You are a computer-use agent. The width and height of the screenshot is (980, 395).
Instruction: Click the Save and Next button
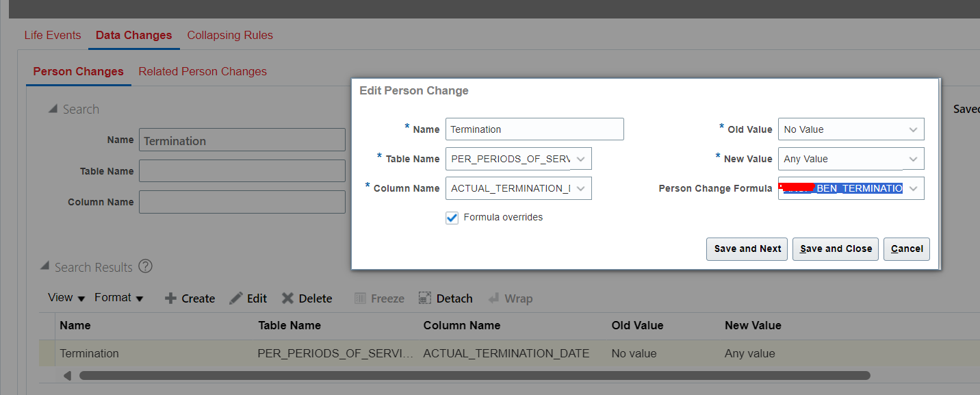pos(747,249)
